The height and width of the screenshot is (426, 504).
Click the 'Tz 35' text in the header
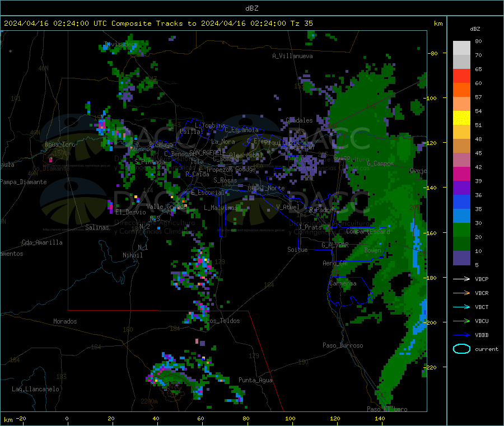[301, 24]
